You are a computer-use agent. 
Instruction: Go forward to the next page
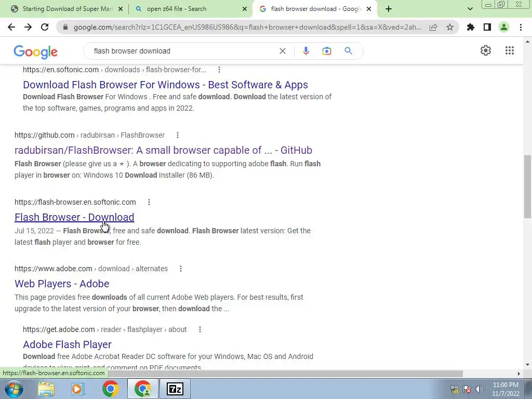(x=28, y=27)
